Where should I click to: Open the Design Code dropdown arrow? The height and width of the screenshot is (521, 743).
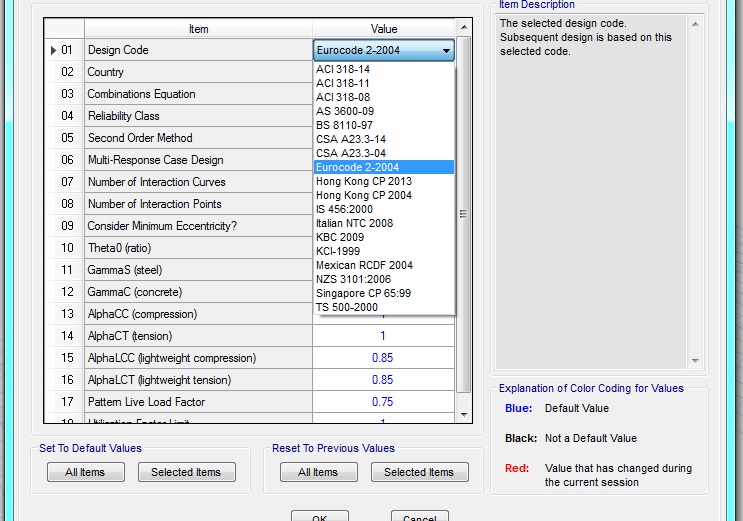(x=446, y=50)
